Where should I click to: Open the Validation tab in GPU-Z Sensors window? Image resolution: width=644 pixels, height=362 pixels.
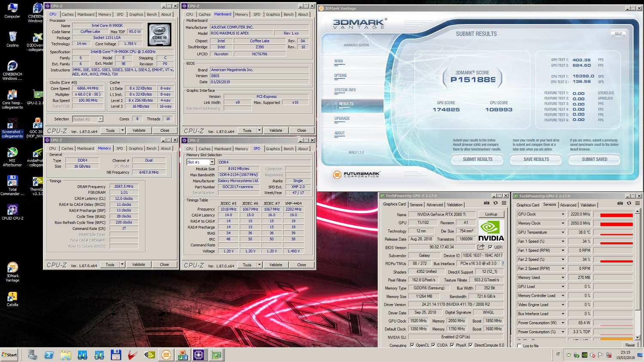(588, 205)
